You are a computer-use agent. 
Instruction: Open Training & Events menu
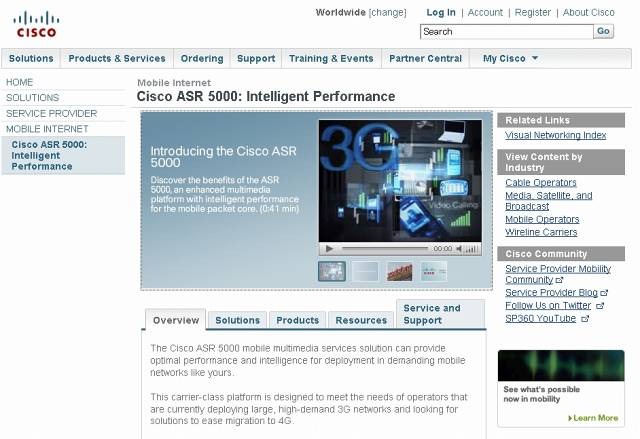click(331, 58)
